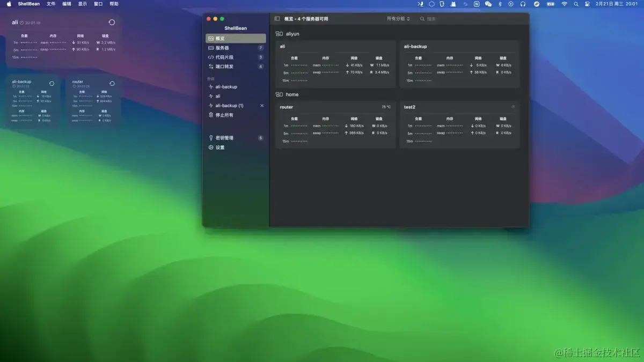Click the battery icon in the menu bar
Screen dimensions: 644x362
551,4
